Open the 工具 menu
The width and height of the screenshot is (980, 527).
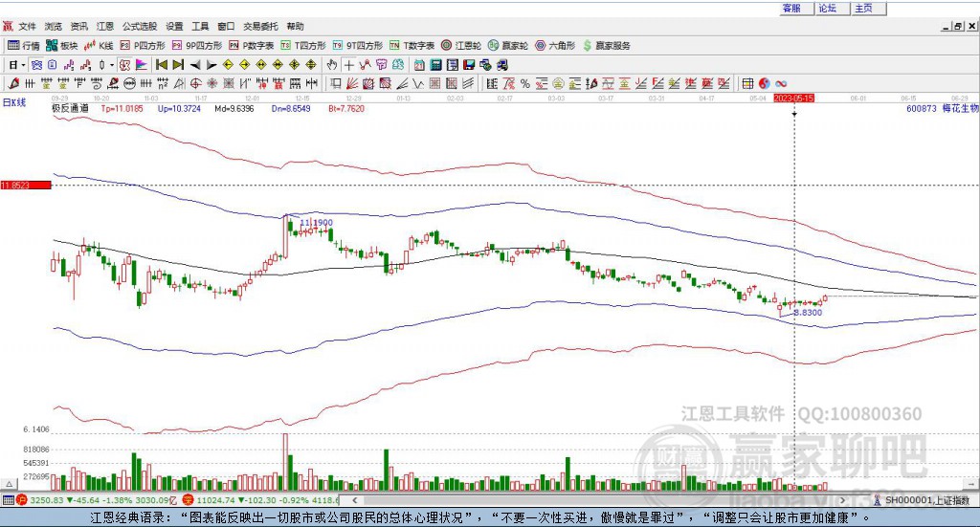click(200, 26)
